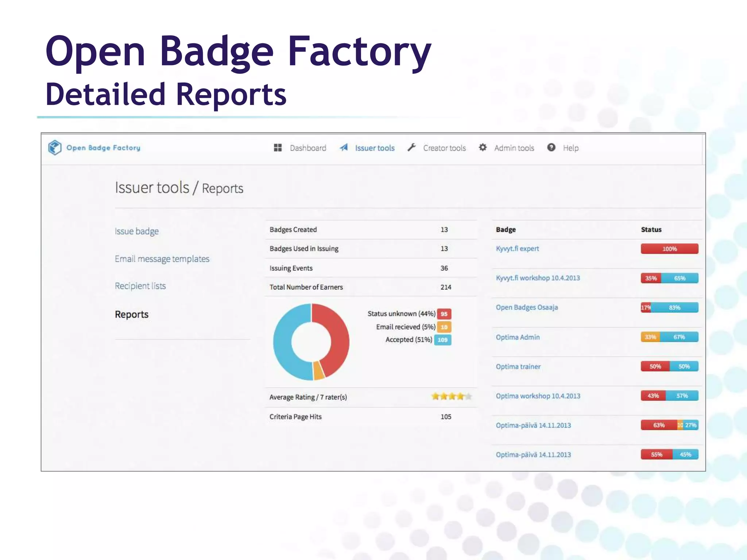
Task: Click 'Total Number of Earners' label
Action: click(306, 287)
